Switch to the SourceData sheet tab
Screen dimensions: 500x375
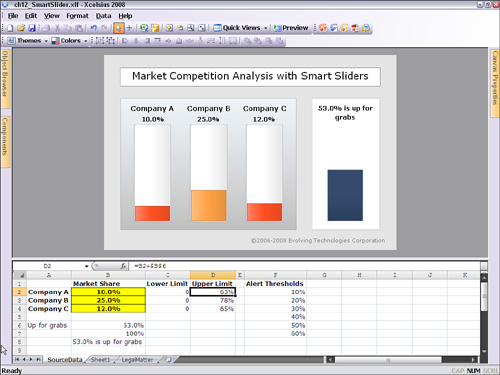click(65, 360)
